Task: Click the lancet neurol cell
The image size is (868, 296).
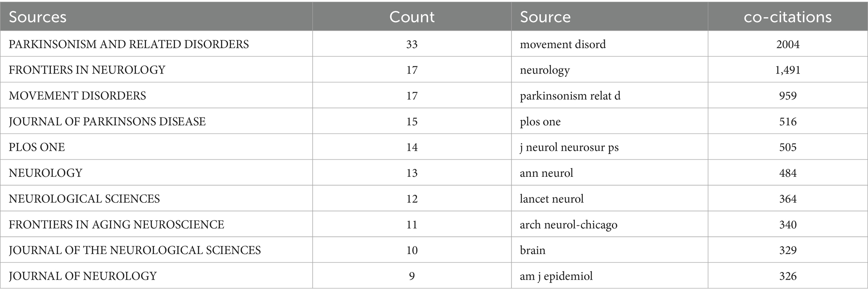Action: (551, 199)
